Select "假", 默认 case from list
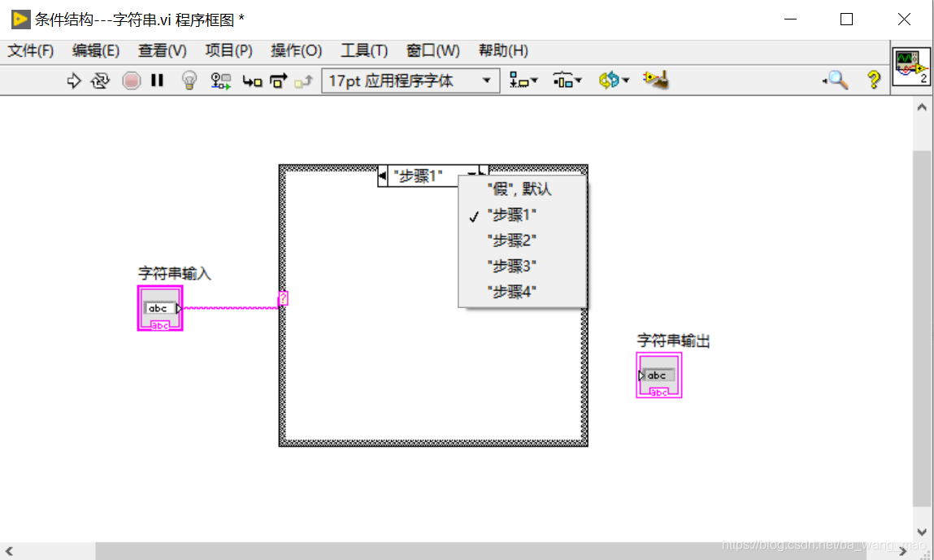This screenshot has width=934, height=560. [x=523, y=189]
